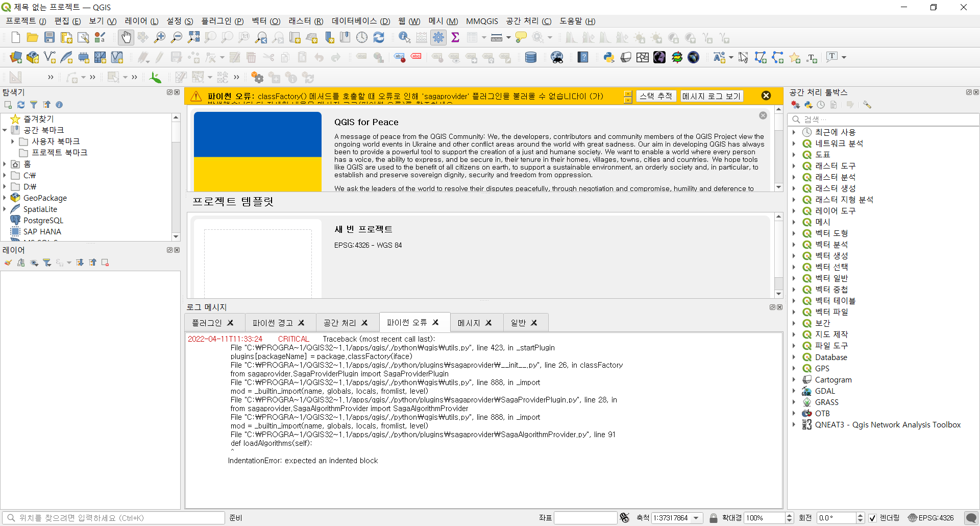
Task: Select the zoom out magnifier tool
Action: point(177,37)
